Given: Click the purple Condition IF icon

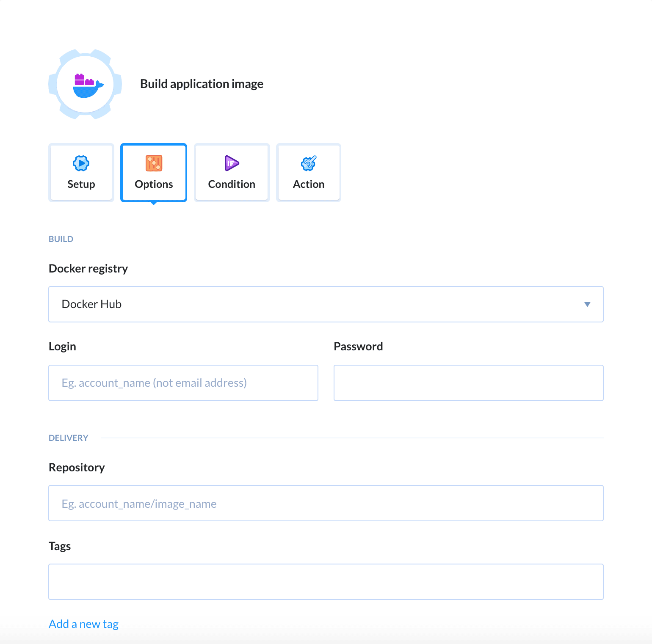Looking at the screenshot, I should [x=231, y=163].
